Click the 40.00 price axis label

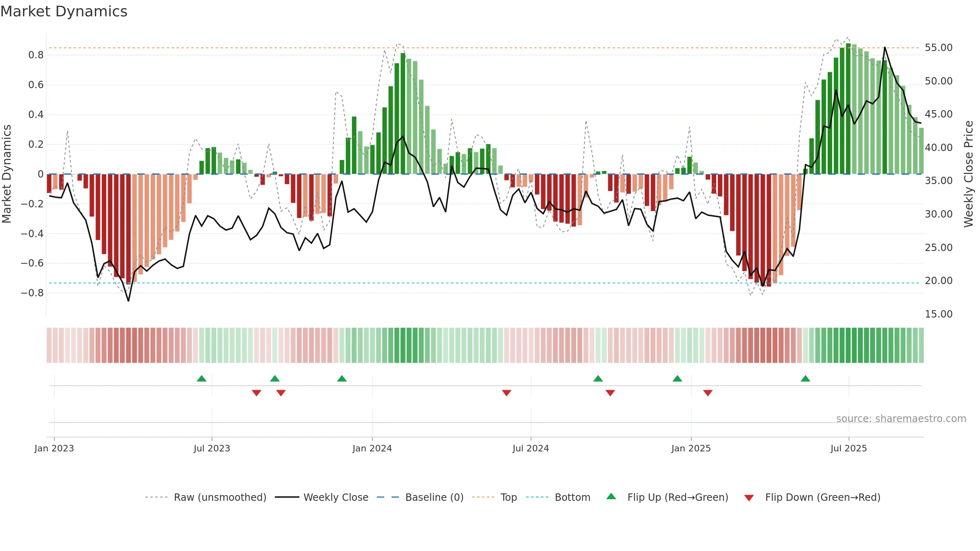[939, 148]
